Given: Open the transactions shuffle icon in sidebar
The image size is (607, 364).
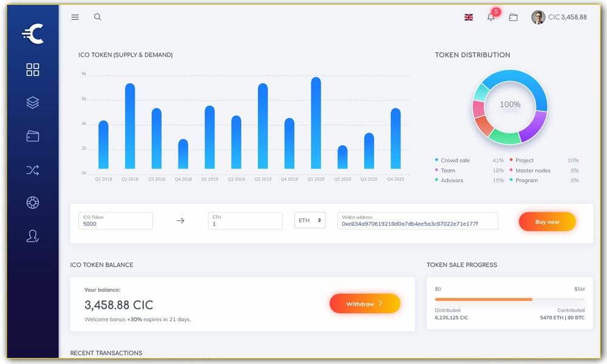Looking at the screenshot, I should click(x=32, y=169).
